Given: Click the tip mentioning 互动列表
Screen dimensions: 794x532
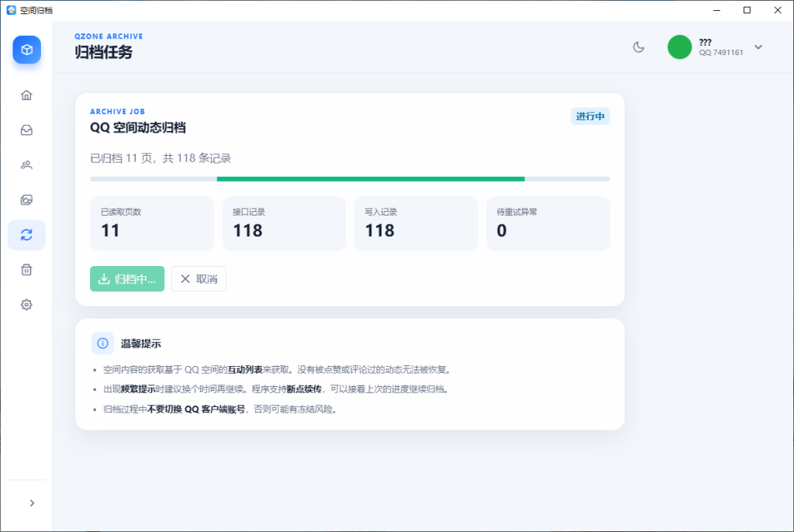Looking at the screenshot, I should 278,370.
